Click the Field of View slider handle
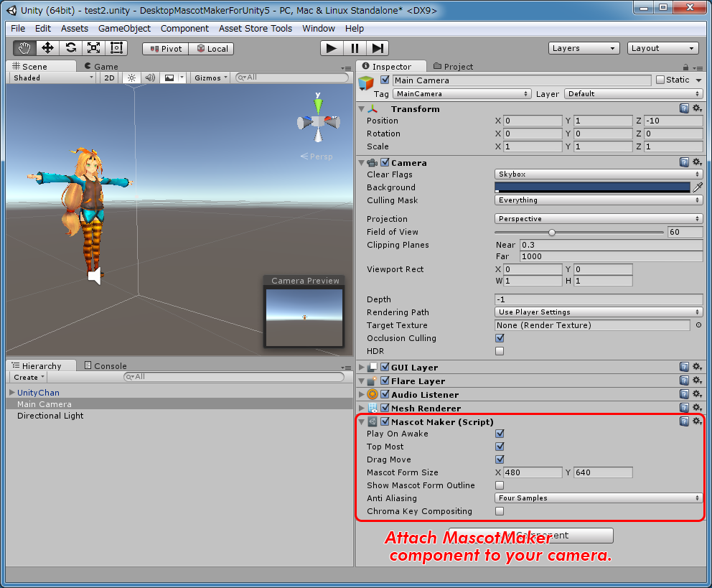This screenshot has height=588, width=712. pyautogui.click(x=552, y=233)
